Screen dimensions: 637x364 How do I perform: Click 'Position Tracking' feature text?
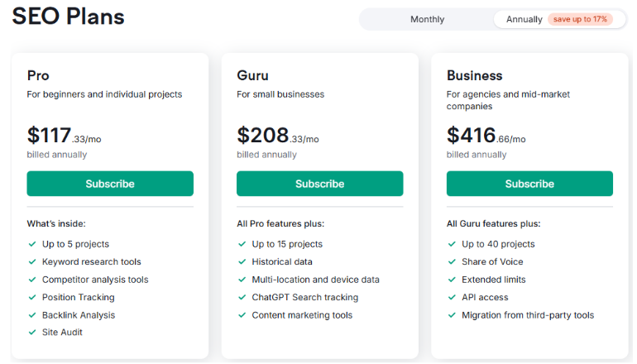[x=79, y=297]
